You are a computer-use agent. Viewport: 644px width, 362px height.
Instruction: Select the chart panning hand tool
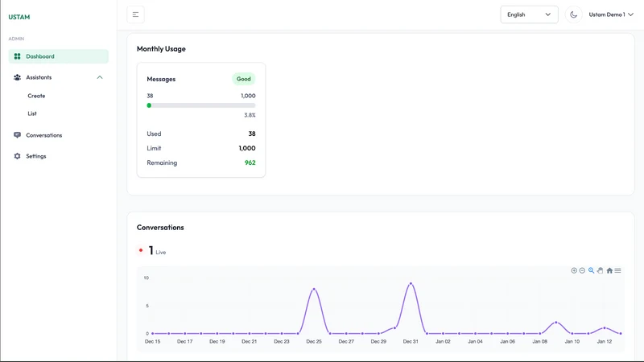[x=600, y=270]
